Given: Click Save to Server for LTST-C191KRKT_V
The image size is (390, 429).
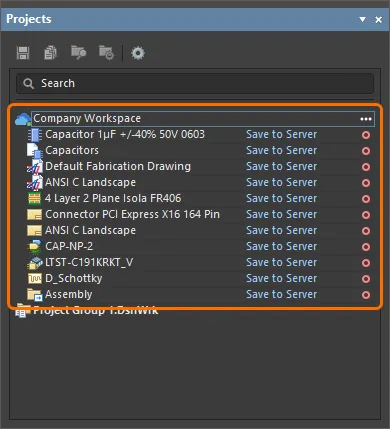Looking at the screenshot, I should click(x=281, y=262).
